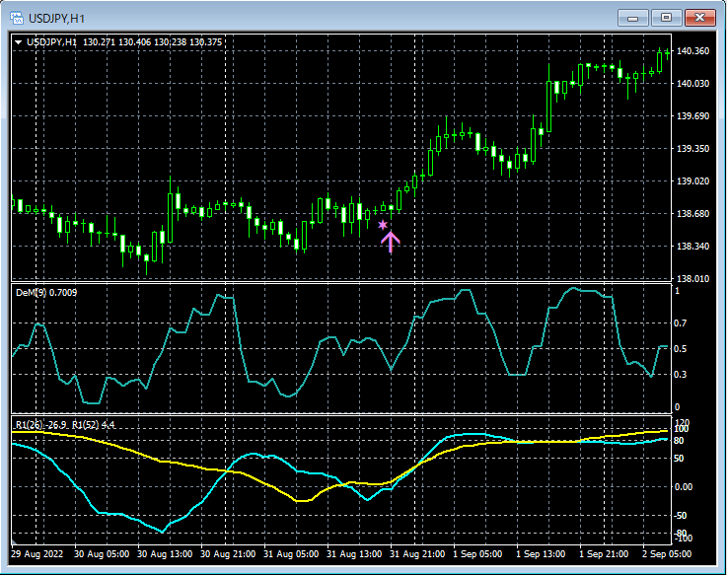Maximize the USDJPY,H1 chart window
Viewport: 728px width, 575px height.
click(667, 18)
